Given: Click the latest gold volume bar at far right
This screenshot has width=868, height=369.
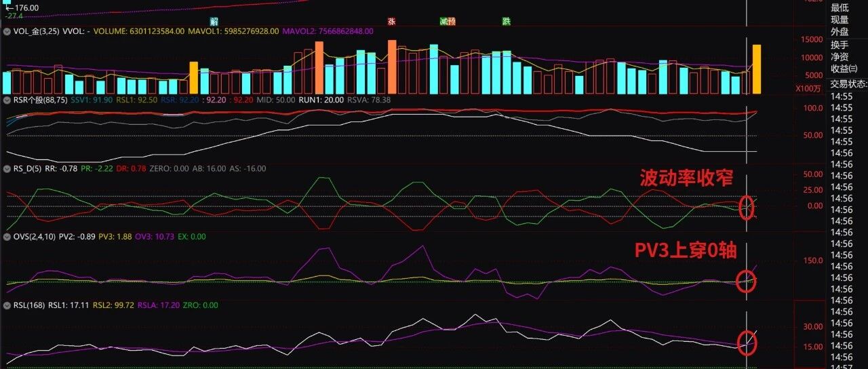Looking at the screenshot, I should pyautogui.click(x=756, y=69).
